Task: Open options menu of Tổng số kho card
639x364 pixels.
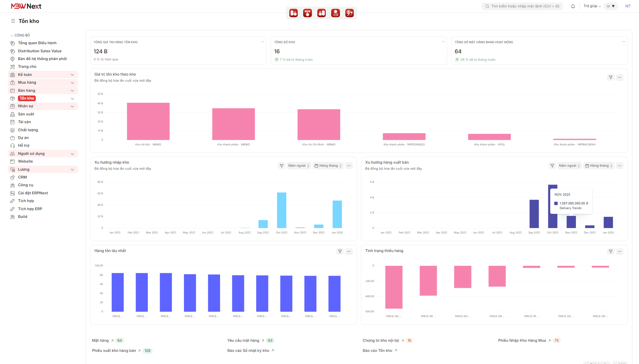Action: tap(443, 42)
